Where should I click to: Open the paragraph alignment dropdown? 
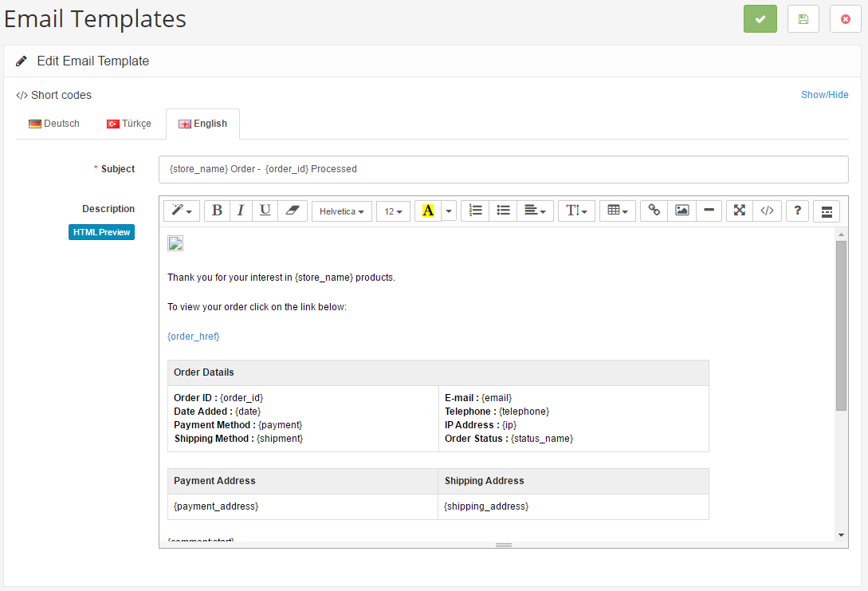tap(535, 211)
